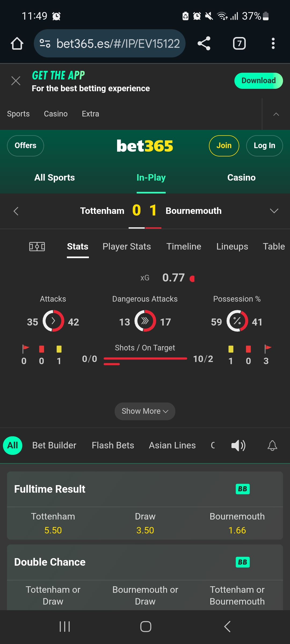This screenshot has height=644, width=290.
Task: Tap the Android home button
Action: [146, 627]
